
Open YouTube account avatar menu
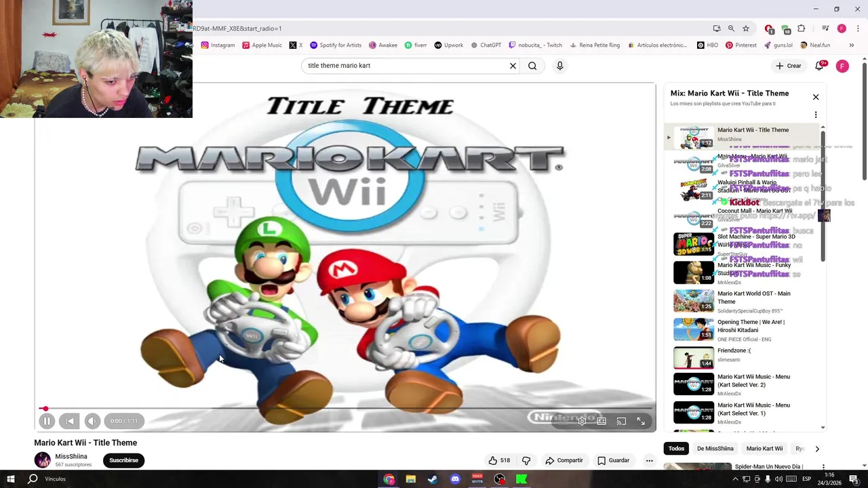(842, 66)
